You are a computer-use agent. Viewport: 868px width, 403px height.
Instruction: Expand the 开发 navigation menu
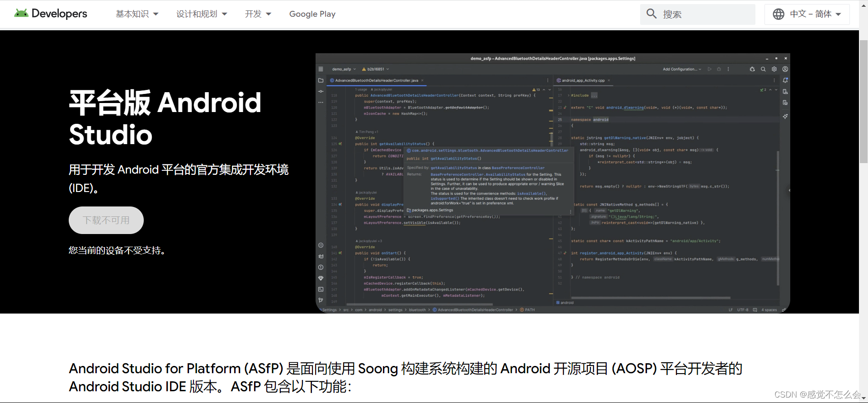point(258,14)
